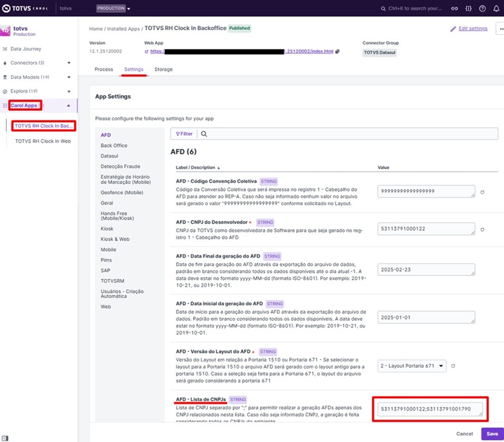Screen dimensions: 504x442
Task: Go to Home breadcrumb
Action: (96, 28)
